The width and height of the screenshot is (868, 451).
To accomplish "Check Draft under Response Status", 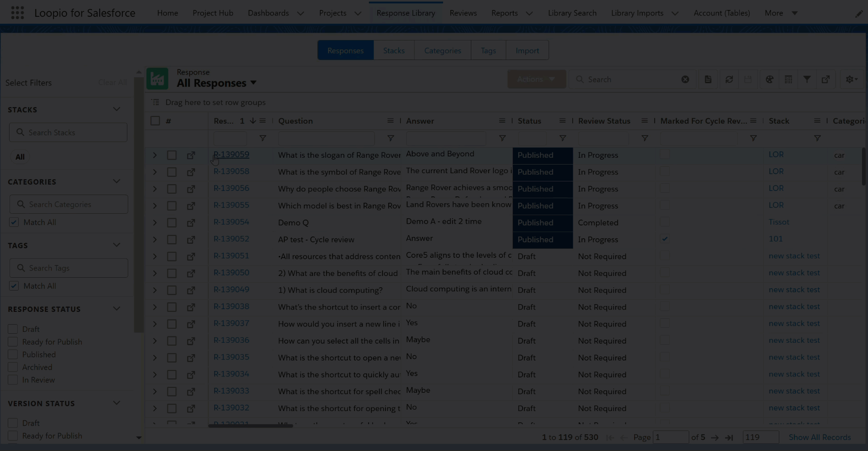I will [13, 329].
